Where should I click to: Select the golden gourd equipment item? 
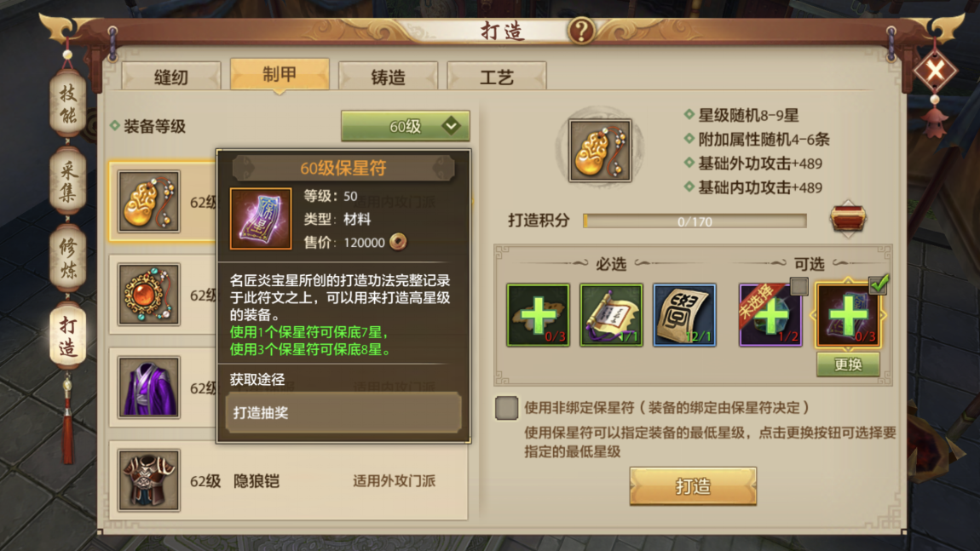click(149, 201)
